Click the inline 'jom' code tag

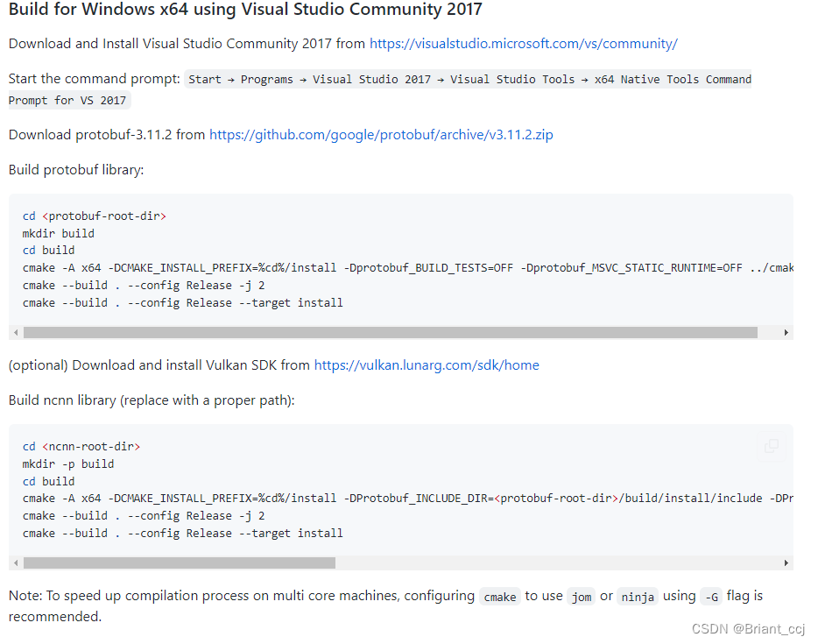point(582,597)
